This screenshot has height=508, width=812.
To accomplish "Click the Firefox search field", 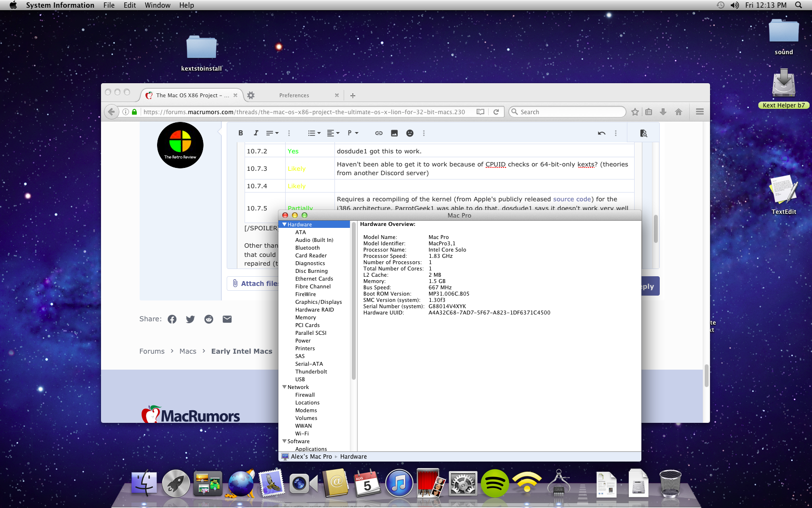I will tap(567, 112).
